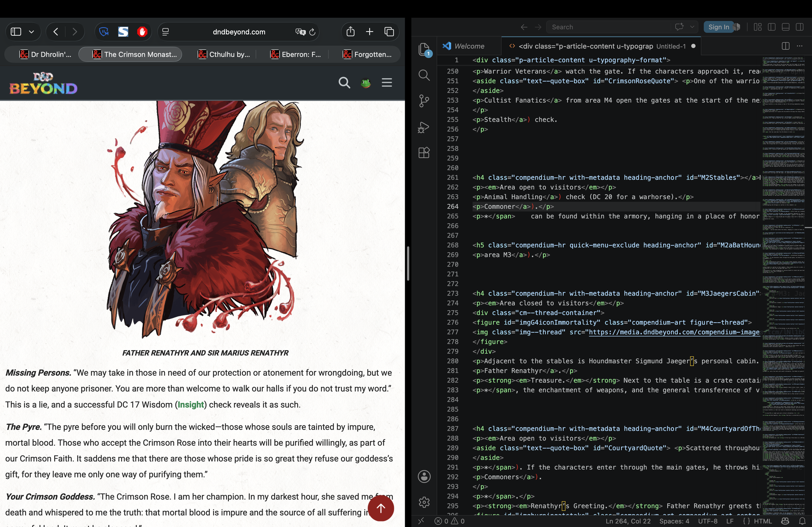Open the red hand adblocker extension
The width and height of the screenshot is (812, 527).
coord(142,32)
